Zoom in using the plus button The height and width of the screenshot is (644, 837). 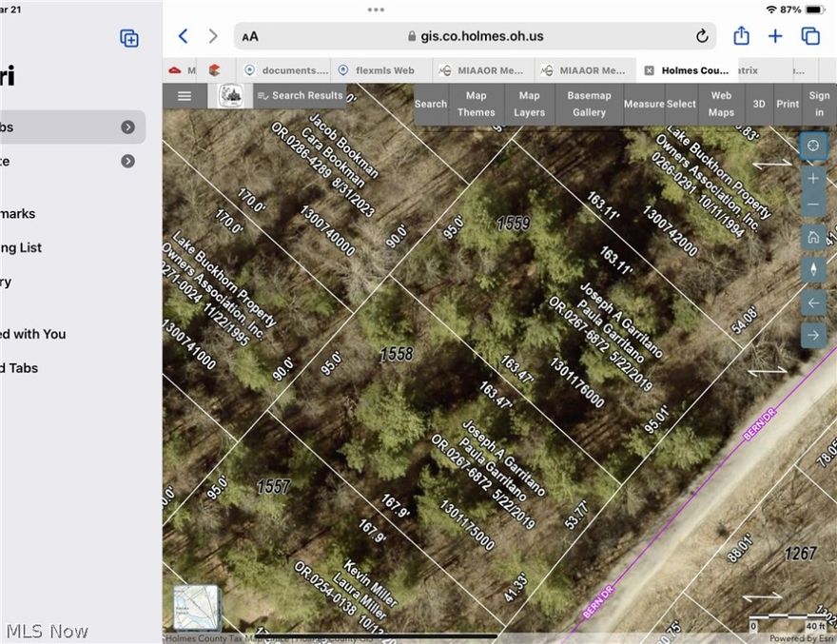click(x=813, y=178)
